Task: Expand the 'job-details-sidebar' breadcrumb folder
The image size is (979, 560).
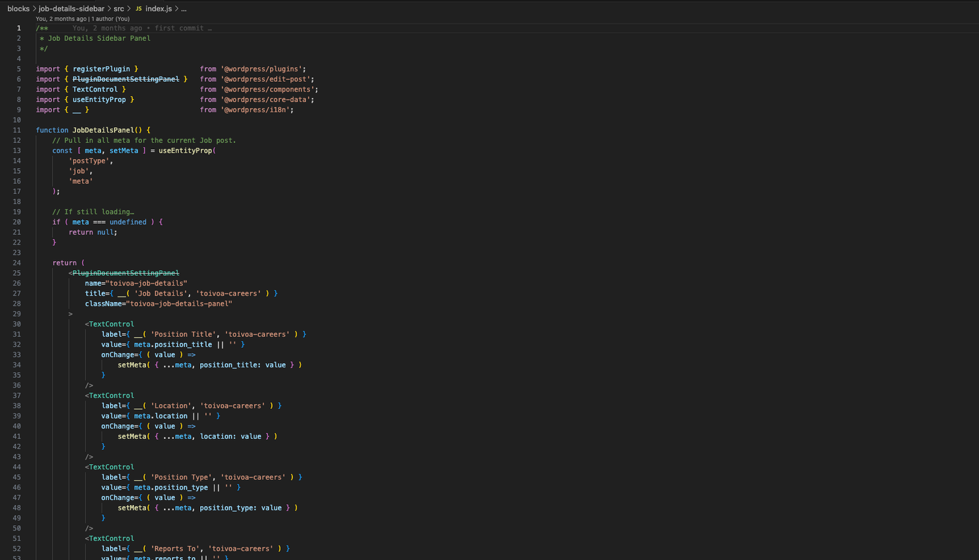Action: tap(70, 9)
